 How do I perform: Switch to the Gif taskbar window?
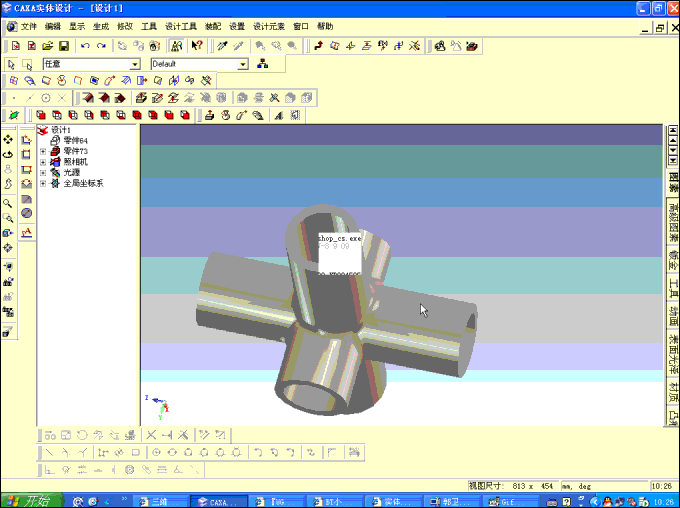pos(510,502)
